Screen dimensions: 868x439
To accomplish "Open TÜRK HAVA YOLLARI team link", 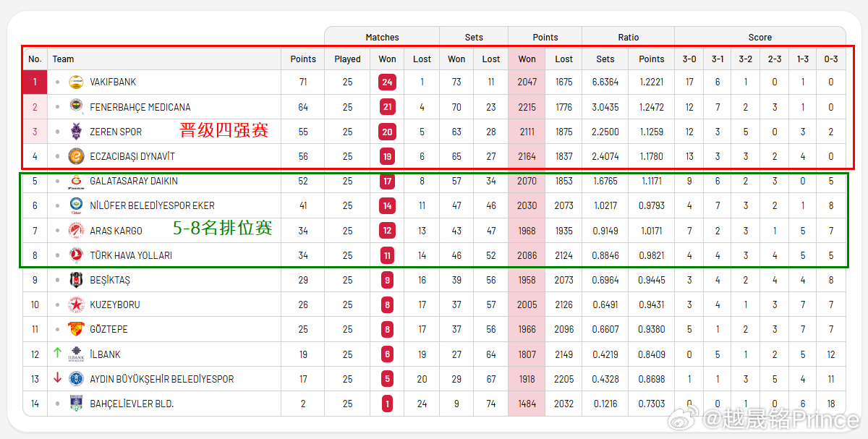I will click(131, 255).
